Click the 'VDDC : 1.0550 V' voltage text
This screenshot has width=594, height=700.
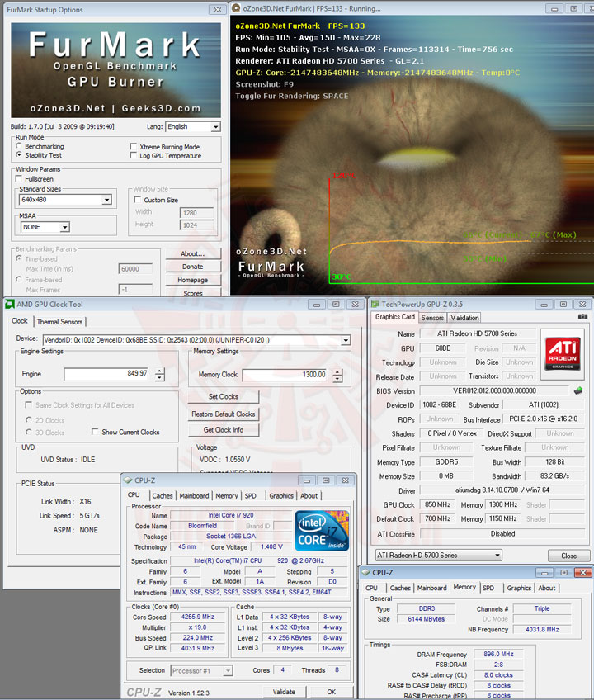[225, 459]
